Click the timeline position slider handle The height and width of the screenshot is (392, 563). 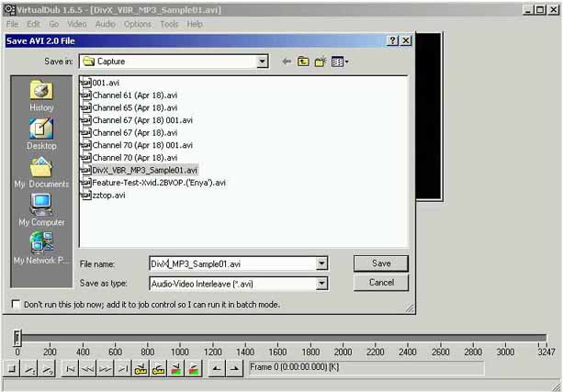click(17, 338)
